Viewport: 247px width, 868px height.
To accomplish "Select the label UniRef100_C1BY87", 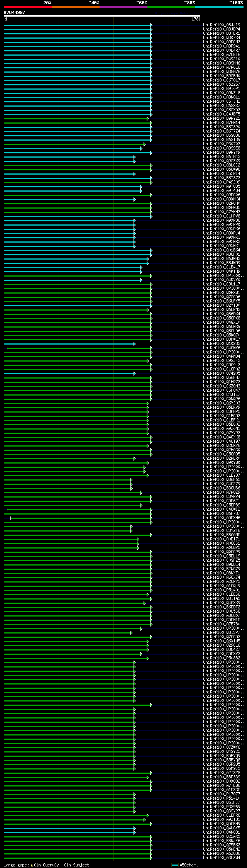I will pos(222,476).
